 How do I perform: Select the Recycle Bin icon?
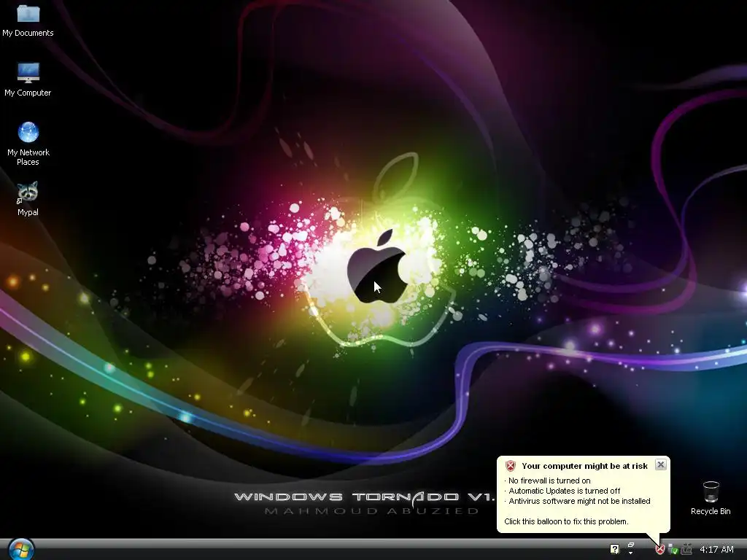[711, 492]
